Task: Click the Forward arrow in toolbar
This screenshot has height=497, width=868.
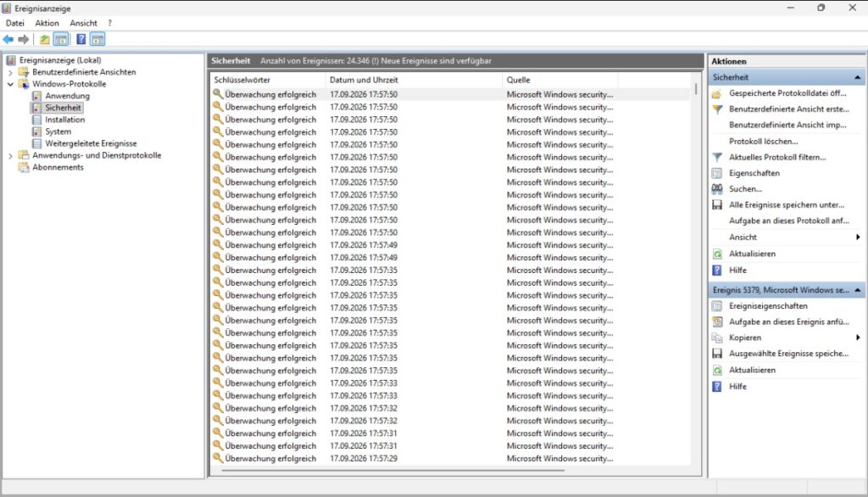Action: tap(23, 39)
